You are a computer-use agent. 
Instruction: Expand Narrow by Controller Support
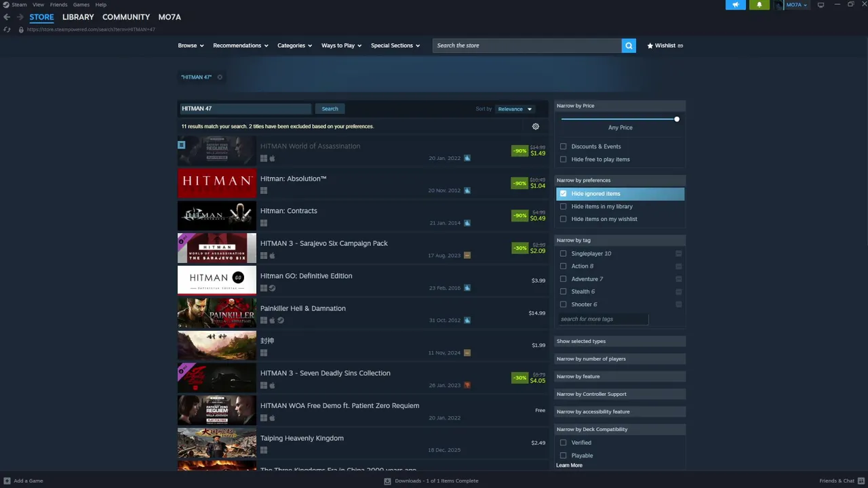(620, 394)
